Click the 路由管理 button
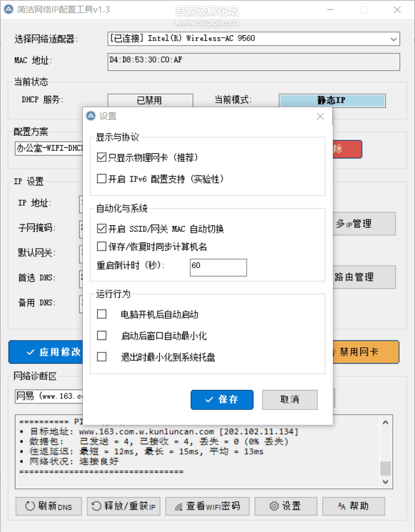Viewport: 415px width, 532px height. tap(364, 277)
